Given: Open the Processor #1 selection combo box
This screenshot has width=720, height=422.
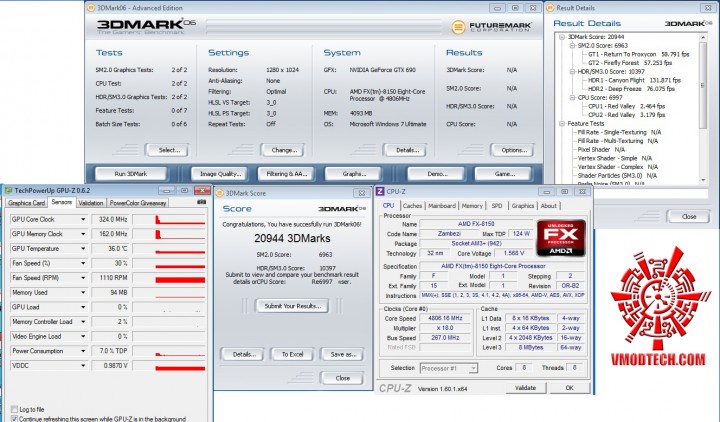Looking at the screenshot, I should [x=449, y=368].
